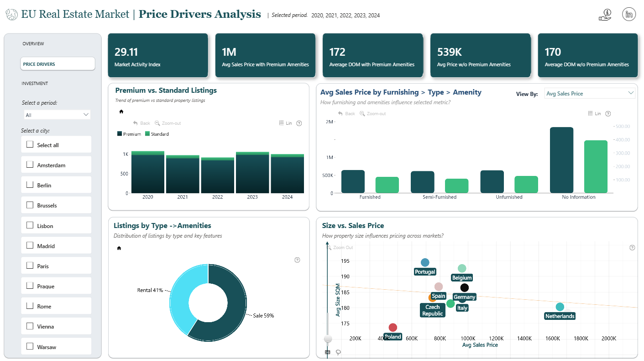The image size is (644, 361).
Task: Enable the Lisbon city filter
Action: pyautogui.click(x=30, y=225)
